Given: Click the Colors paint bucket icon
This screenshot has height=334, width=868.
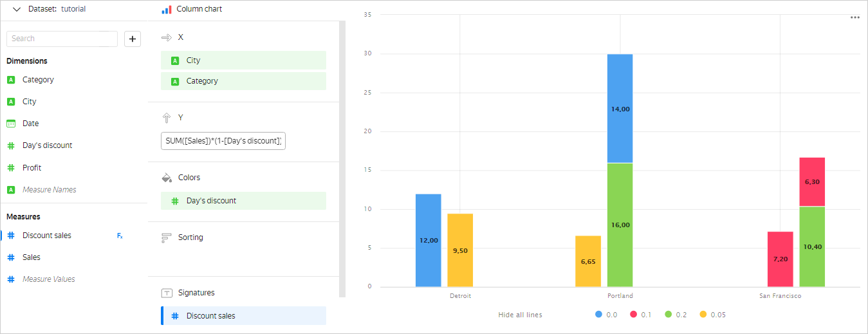Looking at the screenshot, I should tap(167, 178).
